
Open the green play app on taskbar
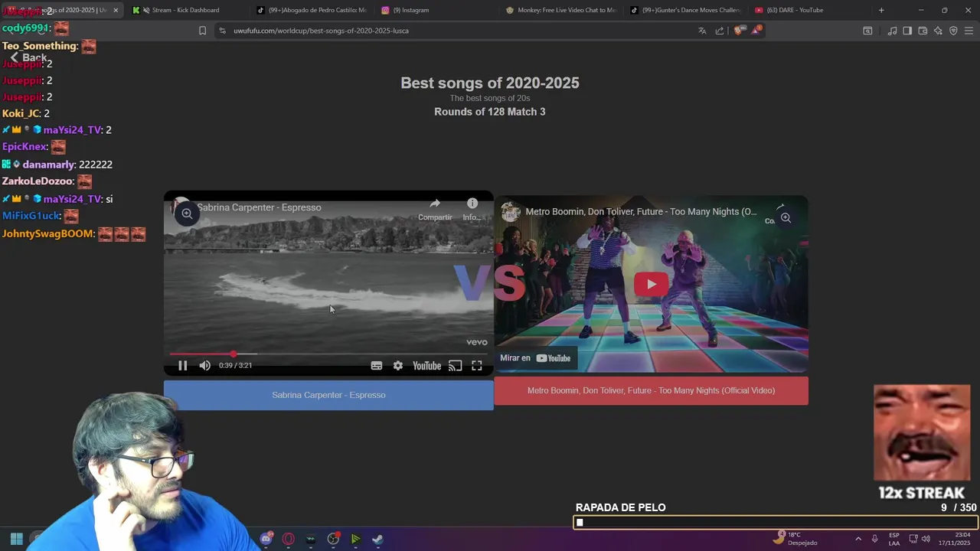[355, 539]
